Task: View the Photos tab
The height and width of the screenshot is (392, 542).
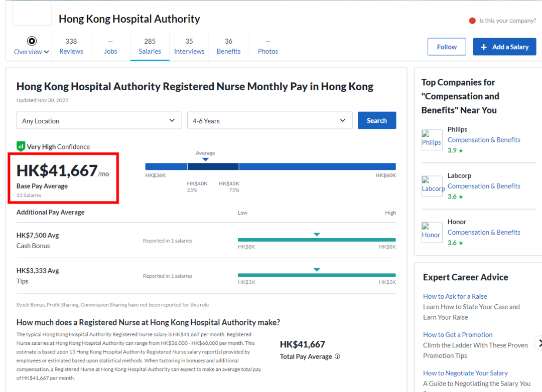Action: (268, 46)
